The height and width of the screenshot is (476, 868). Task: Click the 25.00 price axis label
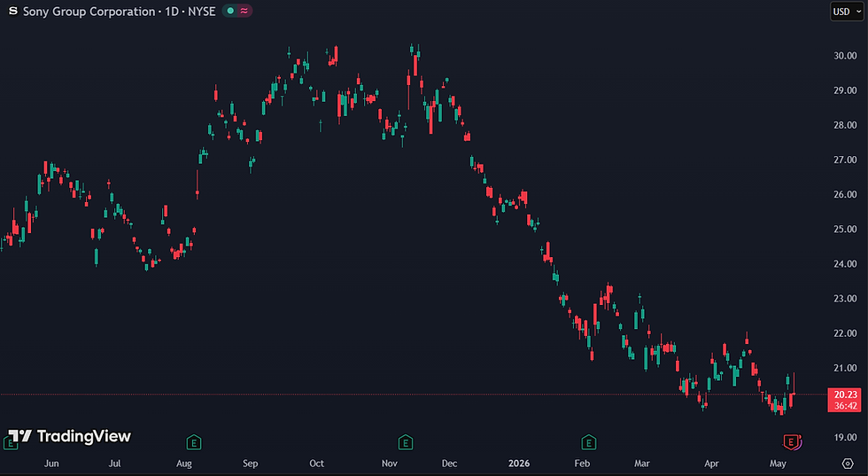(x=845, y=229)
